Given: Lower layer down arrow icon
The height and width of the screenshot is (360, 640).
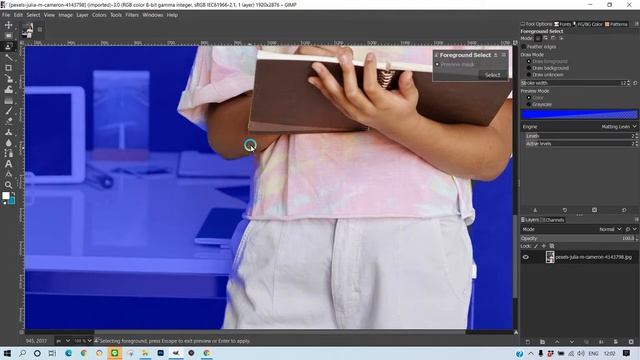Looking at the screenshot, I should [x=572, y=342].
